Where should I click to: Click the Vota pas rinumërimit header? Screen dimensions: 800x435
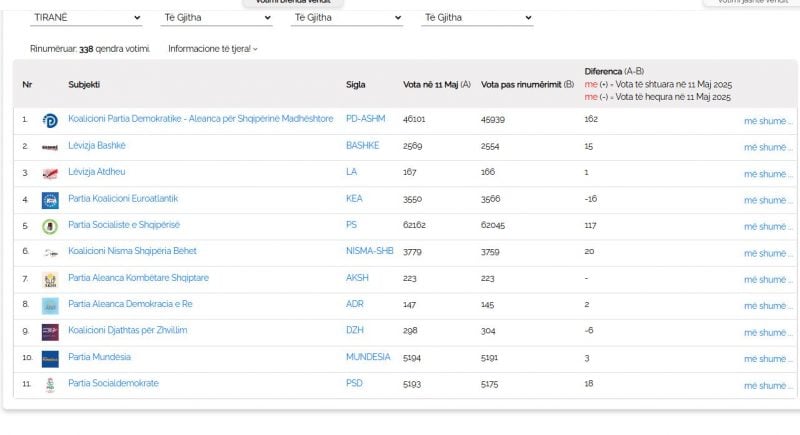click(x=528, y=85)
